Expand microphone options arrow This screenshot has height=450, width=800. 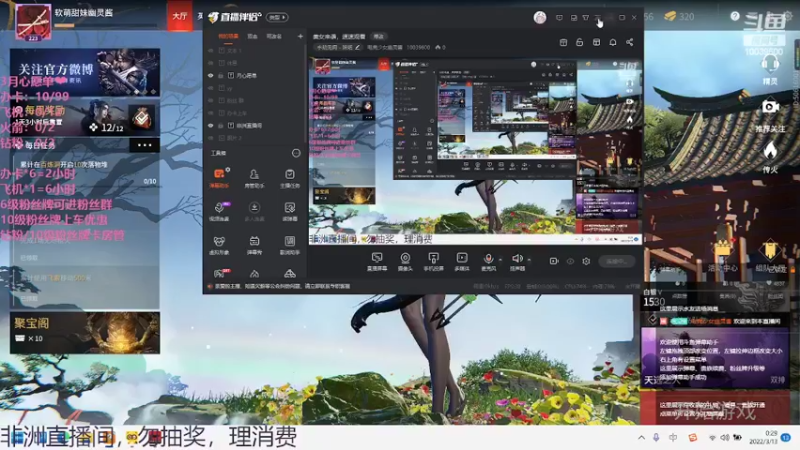click(500, 259)
